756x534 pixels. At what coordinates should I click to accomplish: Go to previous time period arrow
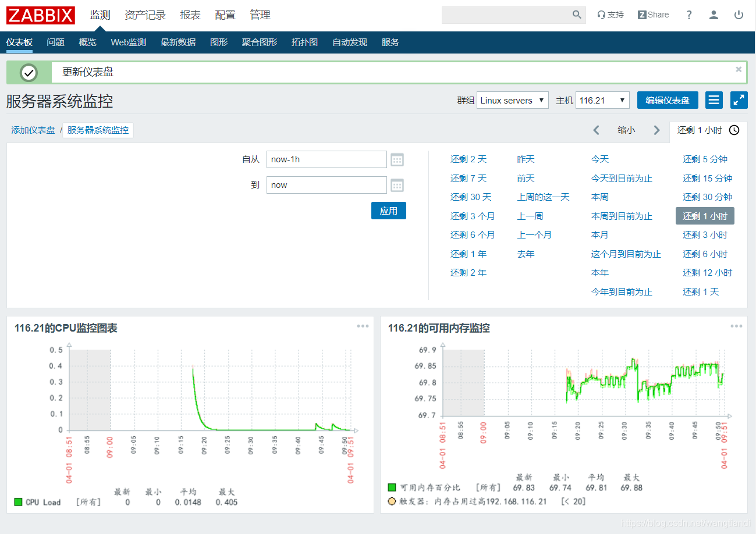tap(596, 130)
